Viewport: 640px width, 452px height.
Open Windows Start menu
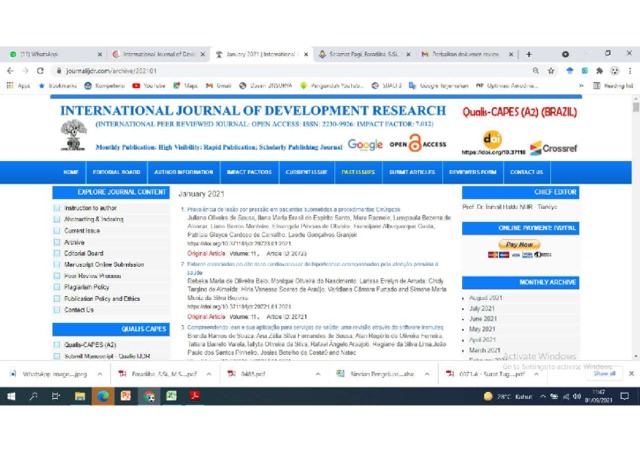[11, 396]
